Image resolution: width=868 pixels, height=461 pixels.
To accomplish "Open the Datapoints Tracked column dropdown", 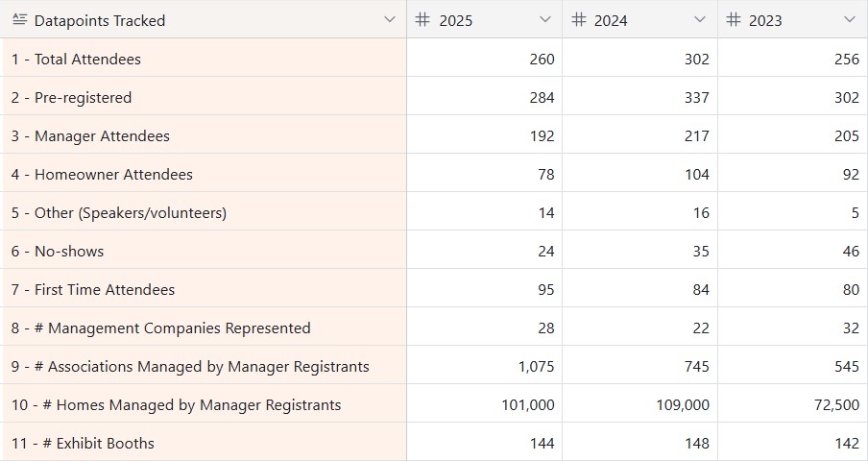I will tap(390, 20).
